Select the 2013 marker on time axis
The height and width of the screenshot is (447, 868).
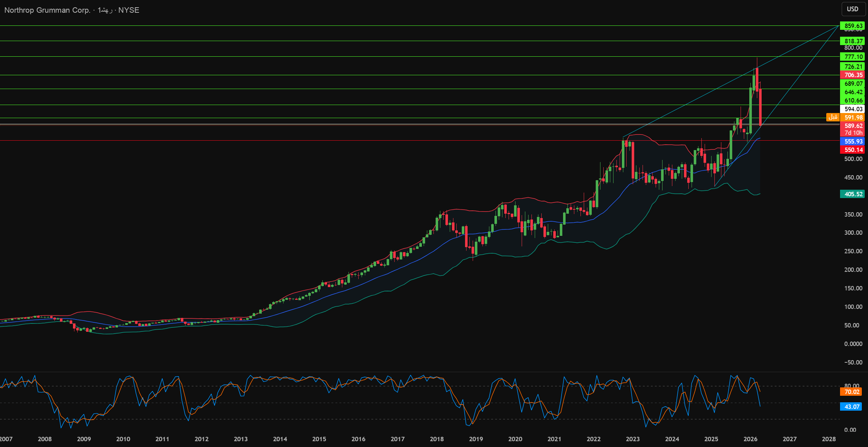[241, 439]
